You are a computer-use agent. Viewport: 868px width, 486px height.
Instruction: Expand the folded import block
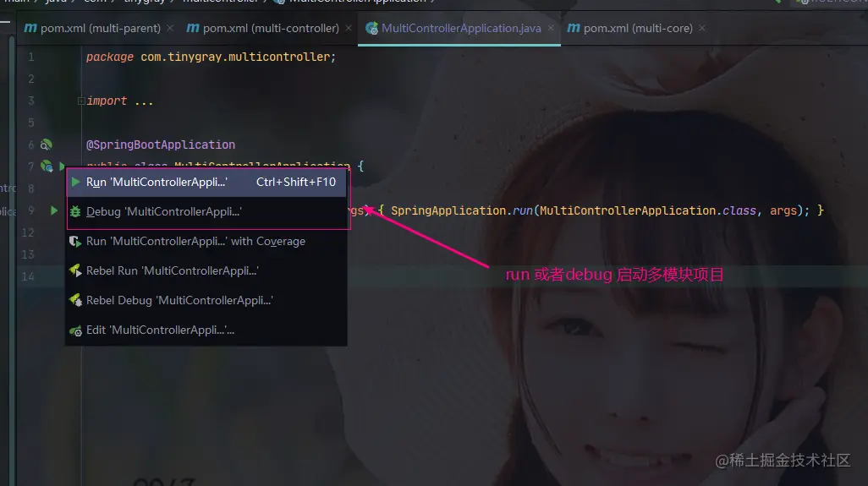tap(81, 101)
